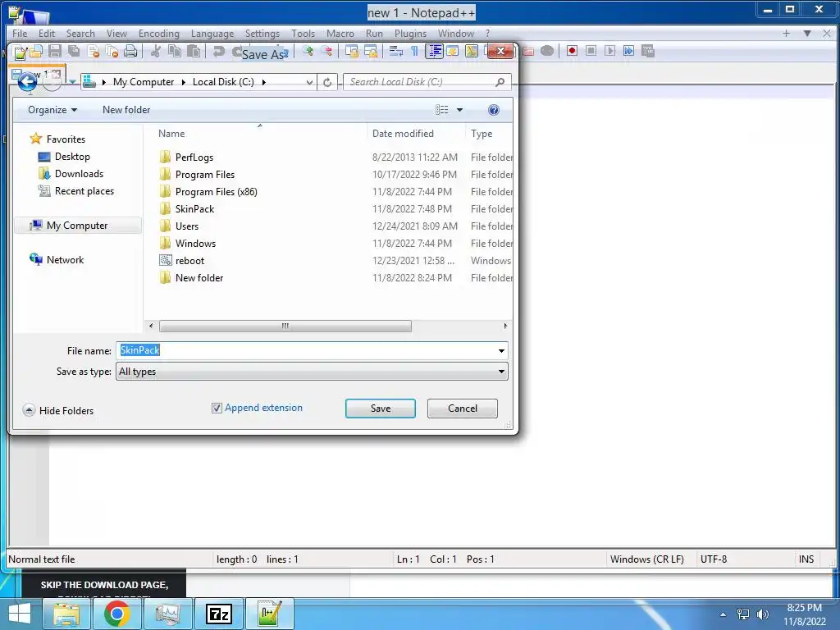
Task: Open the Recent pages dropdown beside the Forward button
Action: click(72, 82)
